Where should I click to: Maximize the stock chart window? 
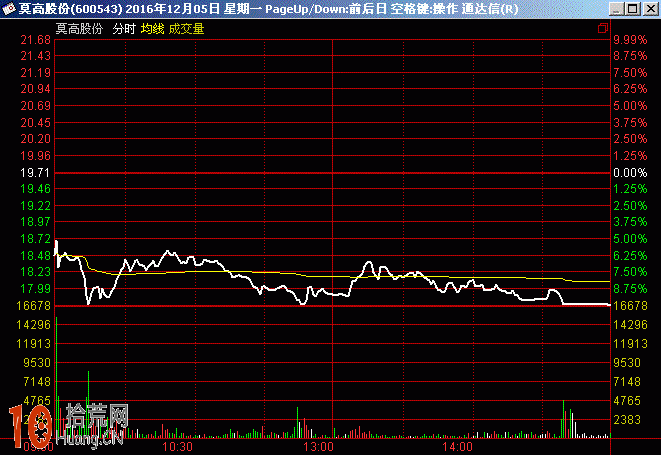click(633, 9)
